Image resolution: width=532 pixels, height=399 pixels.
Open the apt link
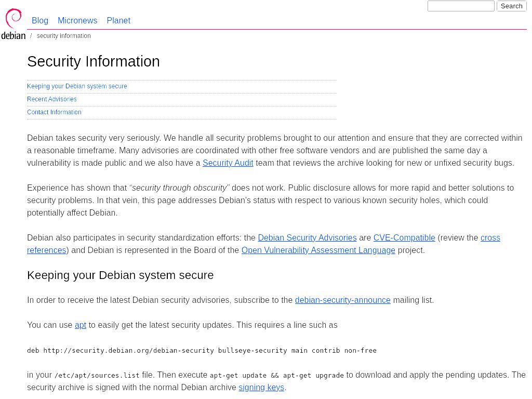pyautogui.click(x=81, y=325)
